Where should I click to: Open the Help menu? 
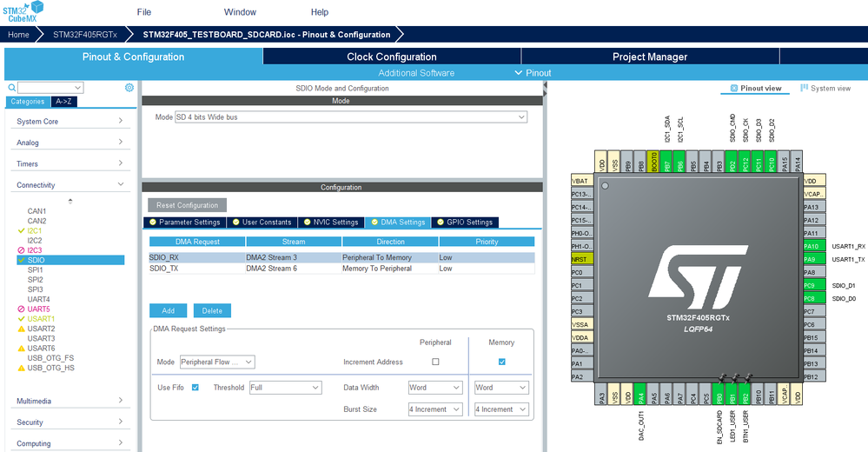coord(320,11)
